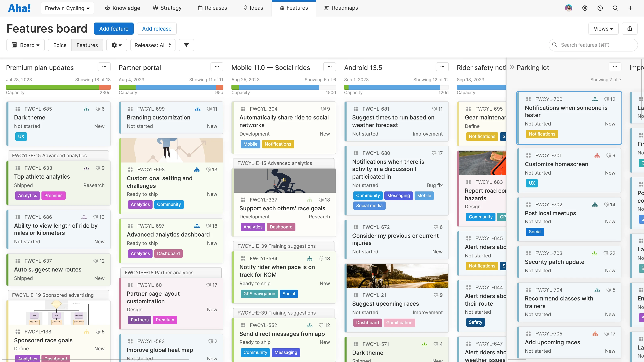This screenshot has width=644, height=362.
Task: Click the Add feature button
Action: (114, 29)
